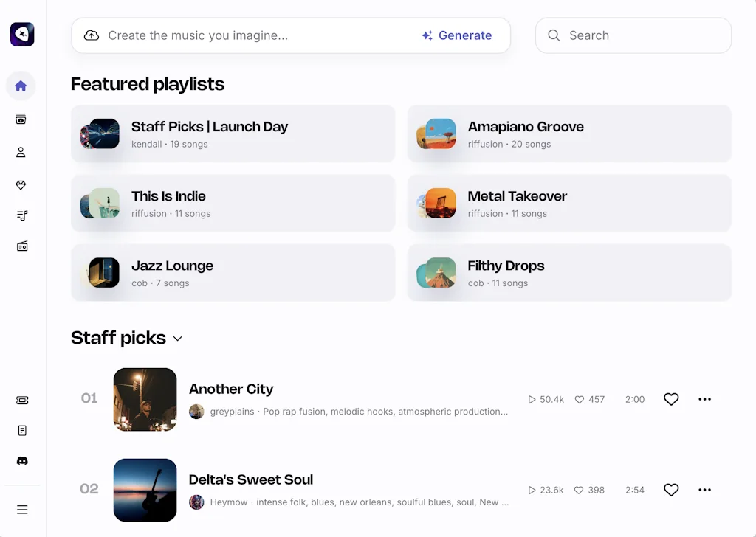Open the Jazz Lounge playlist
756x537 pixels.
(x=233, y=273)
